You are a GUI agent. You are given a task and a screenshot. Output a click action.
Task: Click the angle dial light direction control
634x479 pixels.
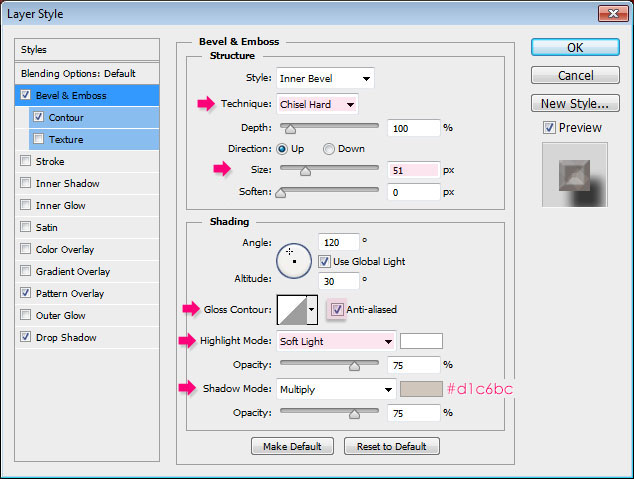pyautogui.click(x=294, y=261)
